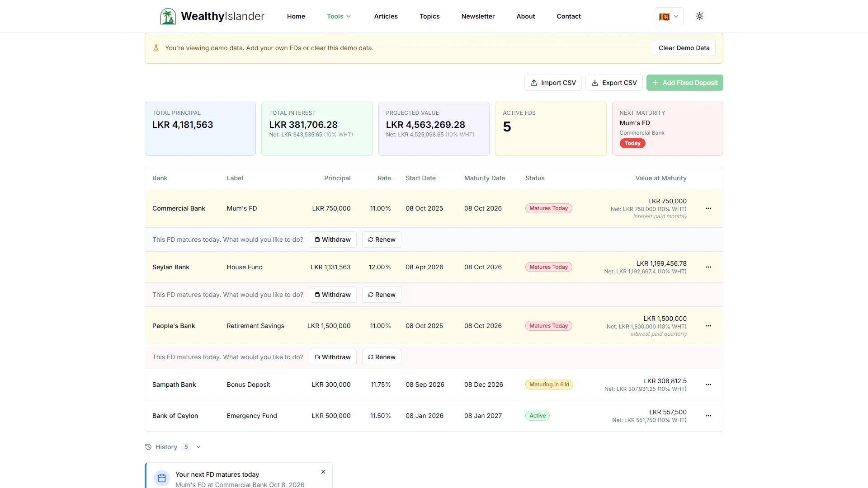Open more options for Seylan Bank row

point(708,267)
